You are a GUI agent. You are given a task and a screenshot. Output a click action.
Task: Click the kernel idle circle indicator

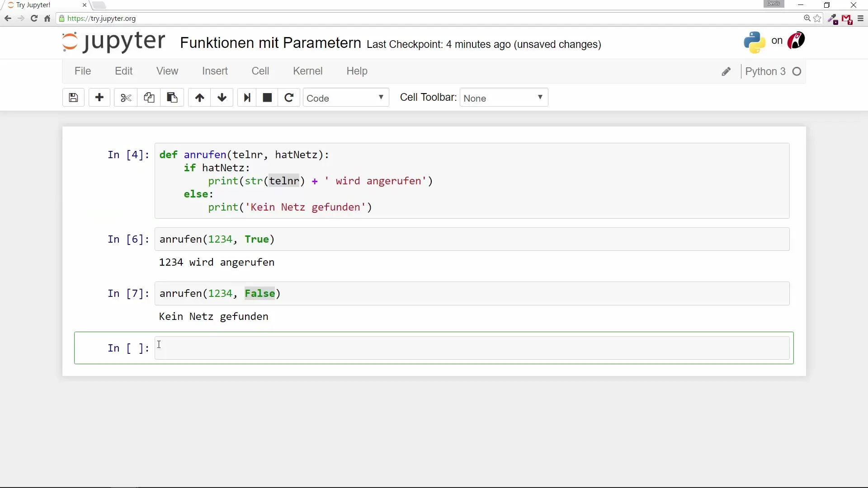(797, 71)
